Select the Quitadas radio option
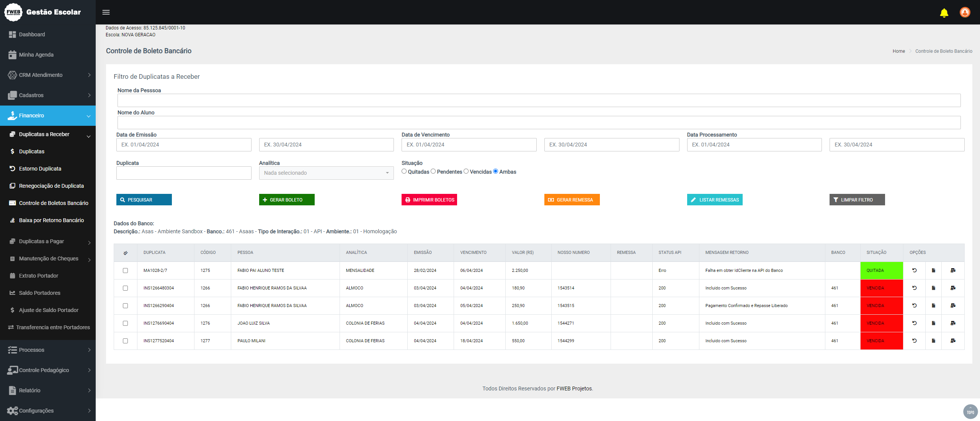This screenshot has height=421, width=980. click(x=404, y=171)
